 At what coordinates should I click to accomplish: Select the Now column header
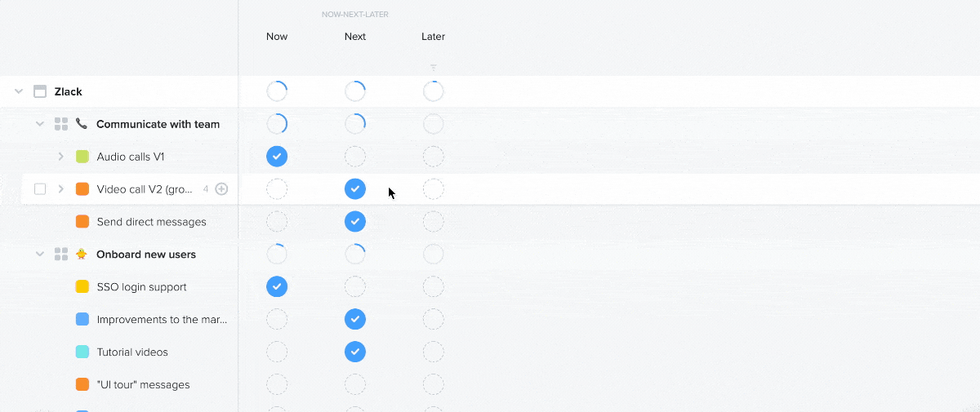pos(277,37)
